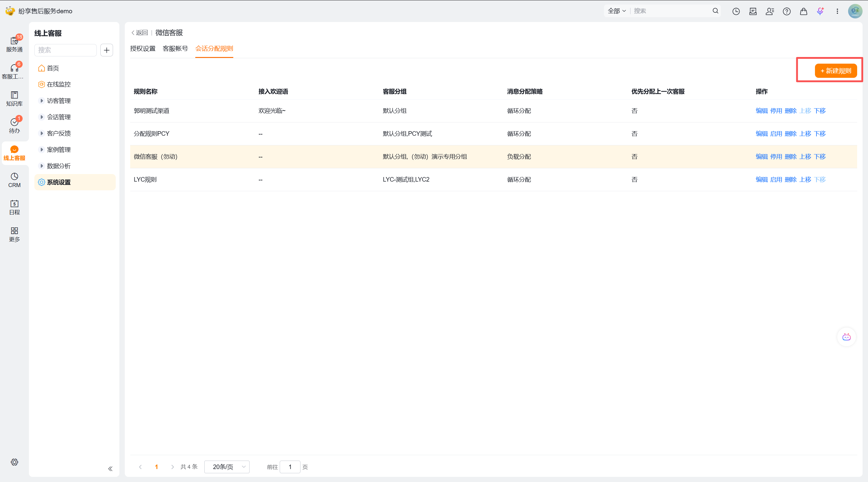This screenshot has width=868, height=482.
Task: Move the 分配规则PCY rule down
Action: coord(819,134)
